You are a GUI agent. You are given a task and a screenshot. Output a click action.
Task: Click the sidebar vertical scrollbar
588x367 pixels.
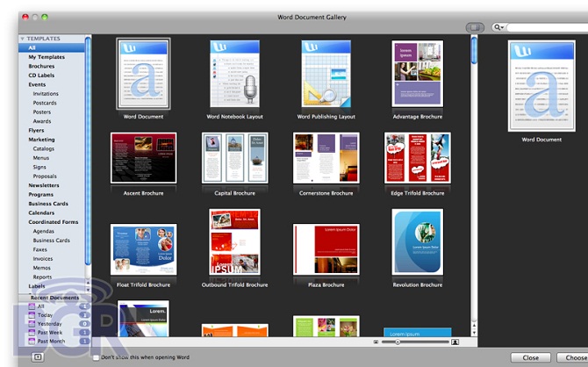[88, 150]
